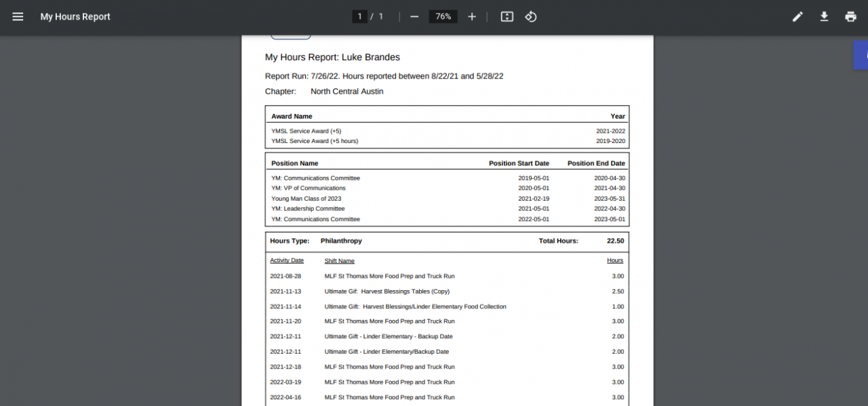868x406 pixels.
Task: Click the fit to page icon
Action: (x=507, y=16)
